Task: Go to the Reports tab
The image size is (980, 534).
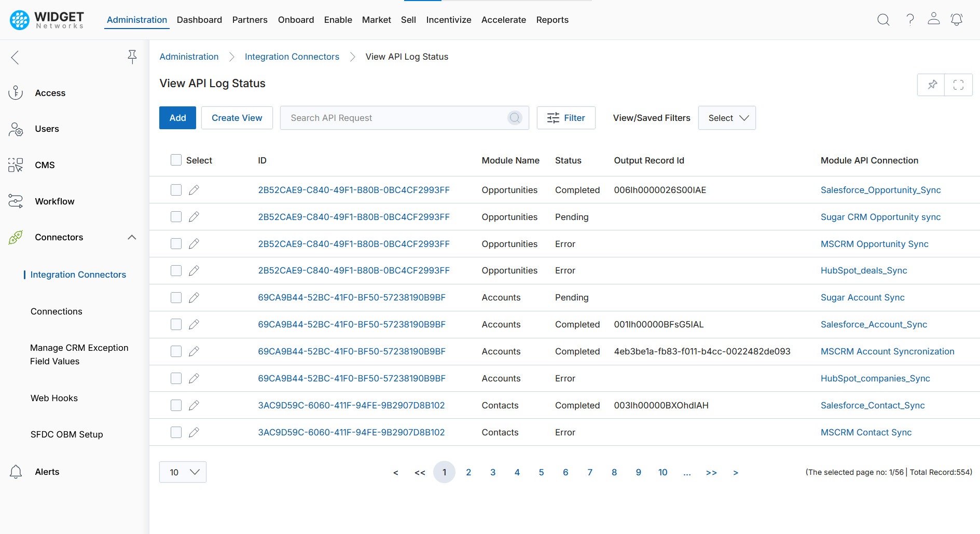Action: [552, 20]
